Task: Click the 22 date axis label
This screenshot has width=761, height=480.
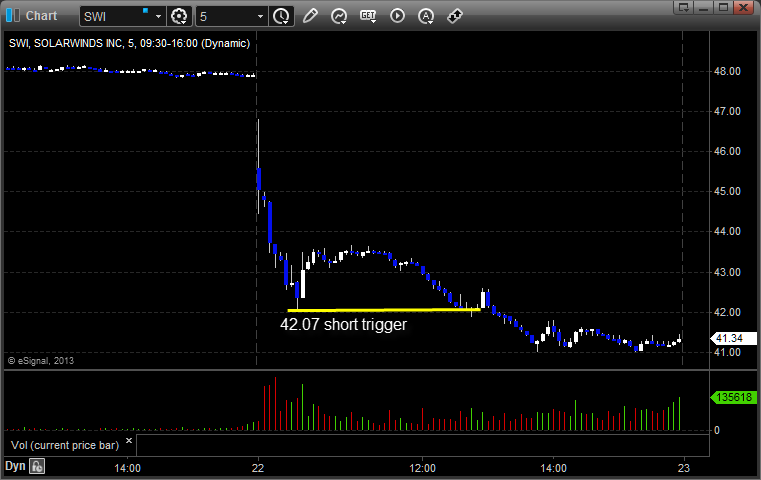Action: [258, 468]
